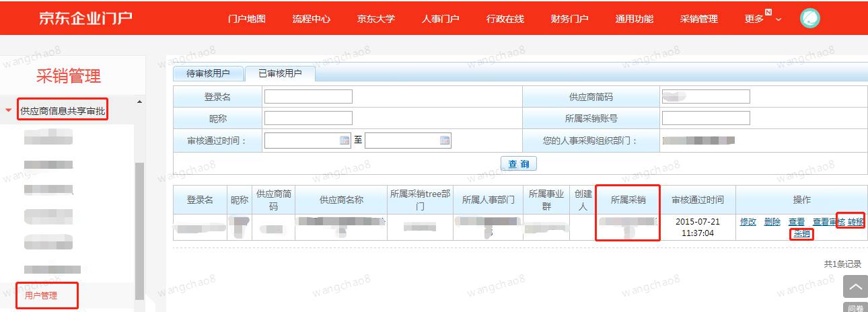Open the 人事门户 menu

tap(441, 19)
